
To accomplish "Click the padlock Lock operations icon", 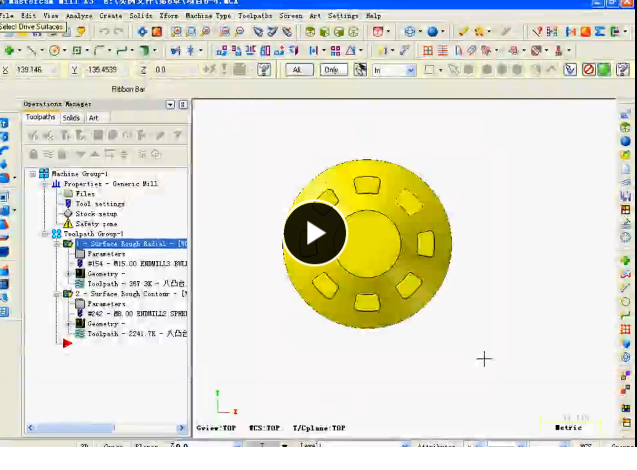I will (x=34, y=154).
